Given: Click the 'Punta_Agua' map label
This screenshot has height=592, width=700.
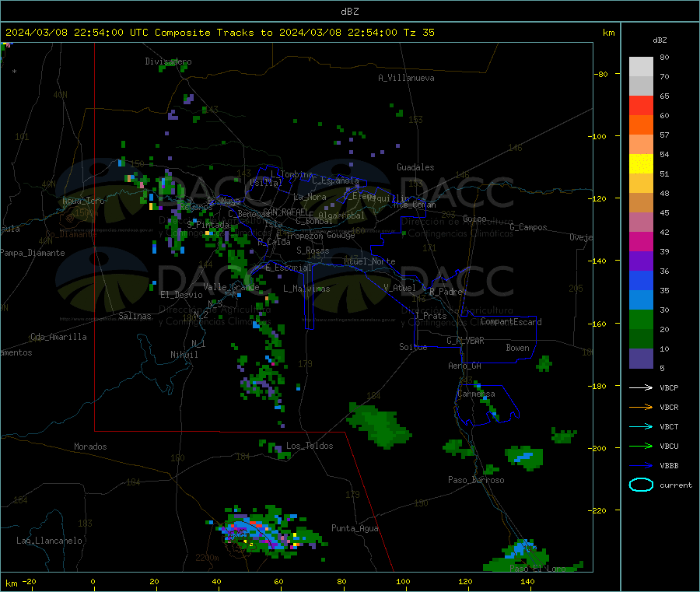Looking at the screenshot, I should [x=355, y=528].
